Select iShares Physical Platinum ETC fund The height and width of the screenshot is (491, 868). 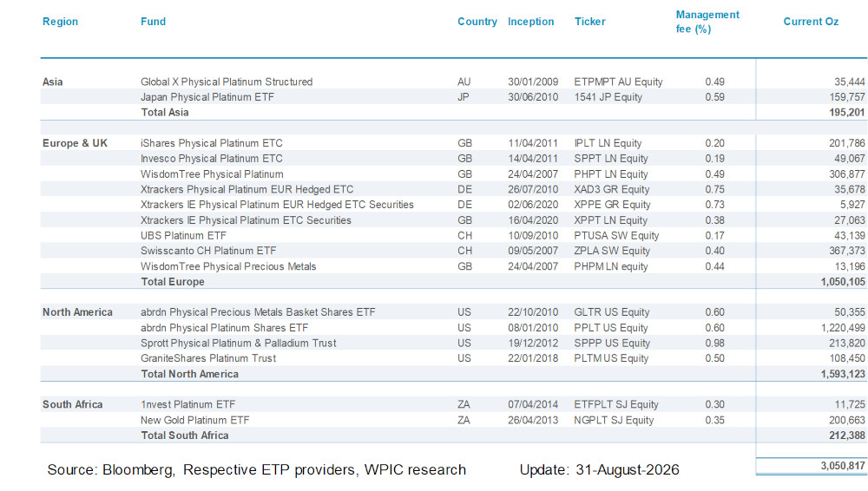coord(211,143)
